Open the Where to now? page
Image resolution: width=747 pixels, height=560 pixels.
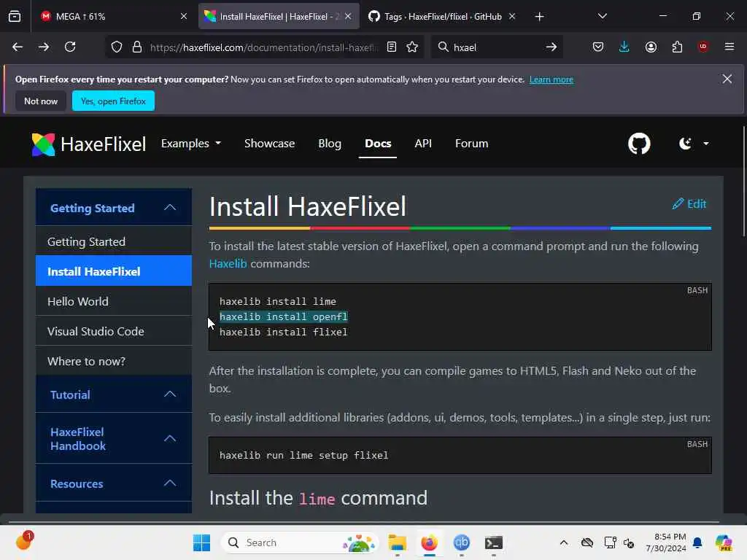point(114,361)
